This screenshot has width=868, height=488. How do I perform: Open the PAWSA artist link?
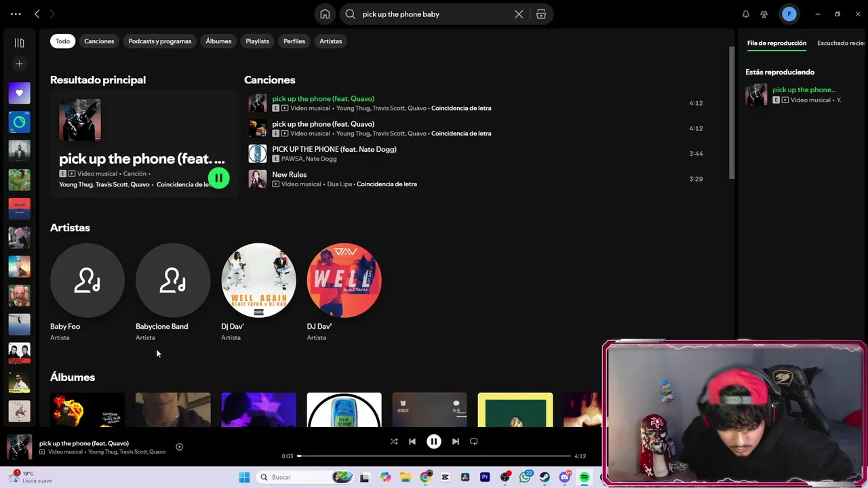[292, 159]
